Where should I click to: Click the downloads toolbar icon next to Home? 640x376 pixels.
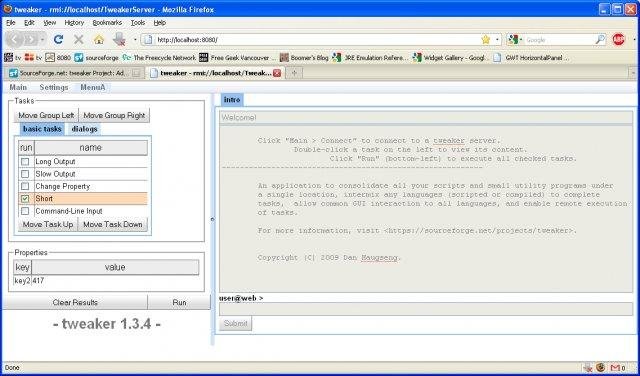pyautogui.click(x=119, y=39)
